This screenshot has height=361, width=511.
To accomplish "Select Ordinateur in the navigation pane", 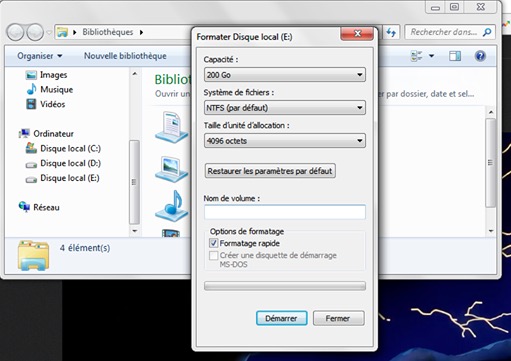I will (53, 134).
